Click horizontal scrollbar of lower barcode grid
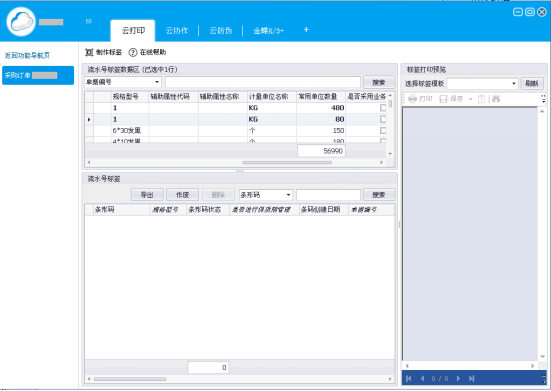551x391 pixels. tap(130, 379)
